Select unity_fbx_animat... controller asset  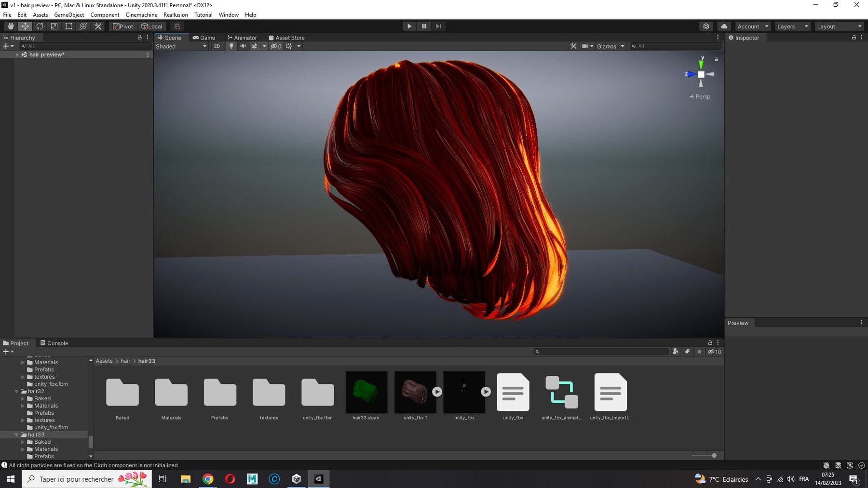click(562, 396)
